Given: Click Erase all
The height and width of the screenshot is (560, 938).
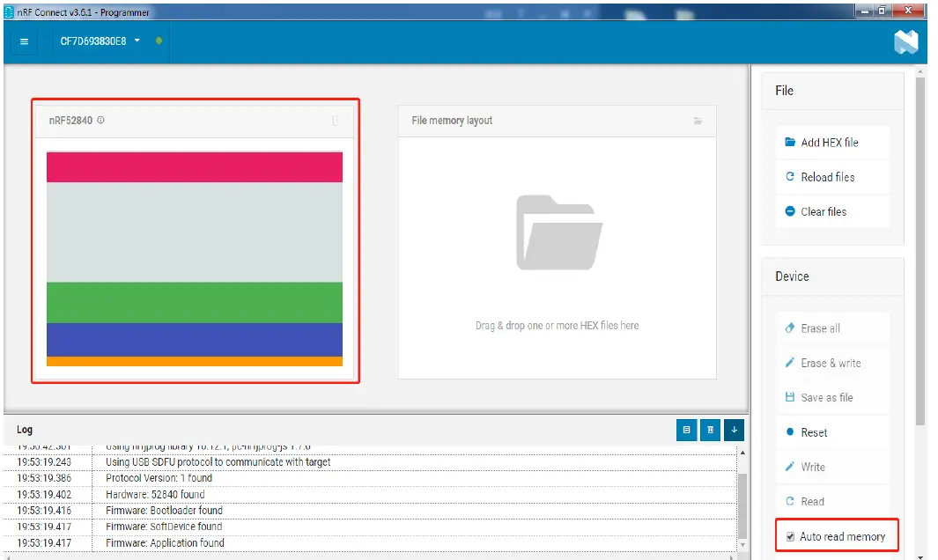Looking at the screenshot, I should coord(832,328).
